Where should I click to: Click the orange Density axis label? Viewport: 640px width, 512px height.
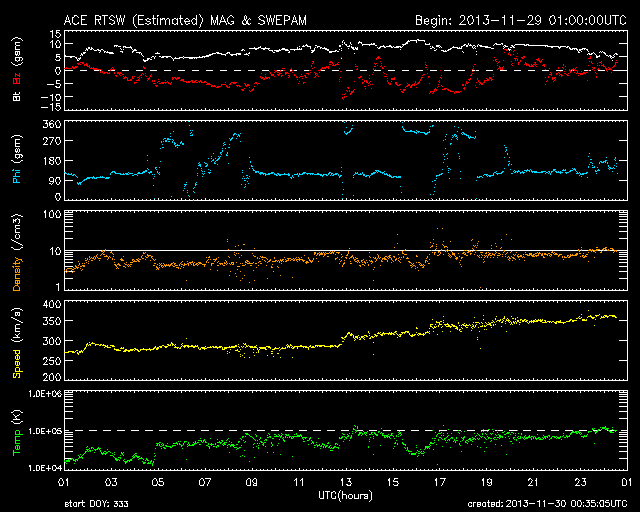point(18,255)
